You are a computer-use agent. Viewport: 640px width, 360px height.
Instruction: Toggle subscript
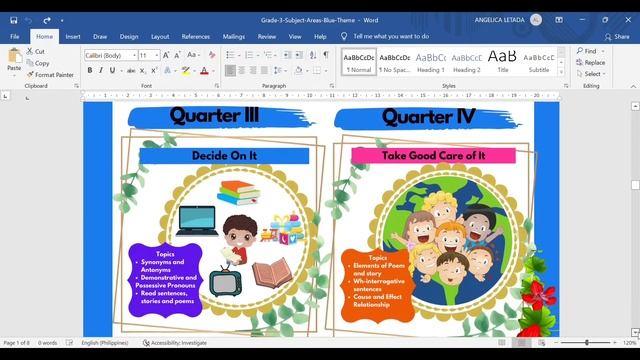tap(142, 71)
